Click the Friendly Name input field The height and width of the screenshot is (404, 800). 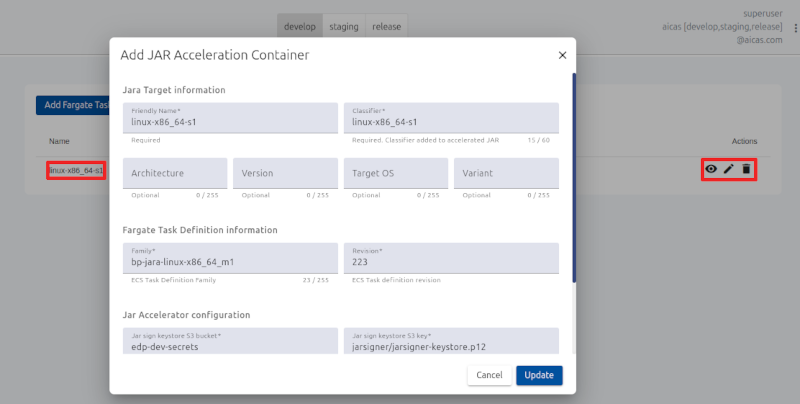coord(230,122)
